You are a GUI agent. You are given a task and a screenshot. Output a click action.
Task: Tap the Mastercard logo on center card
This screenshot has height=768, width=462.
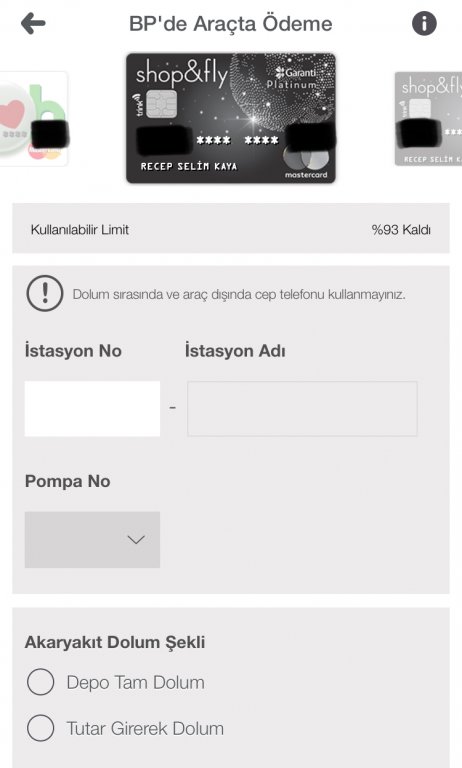(x=306, y=162)
